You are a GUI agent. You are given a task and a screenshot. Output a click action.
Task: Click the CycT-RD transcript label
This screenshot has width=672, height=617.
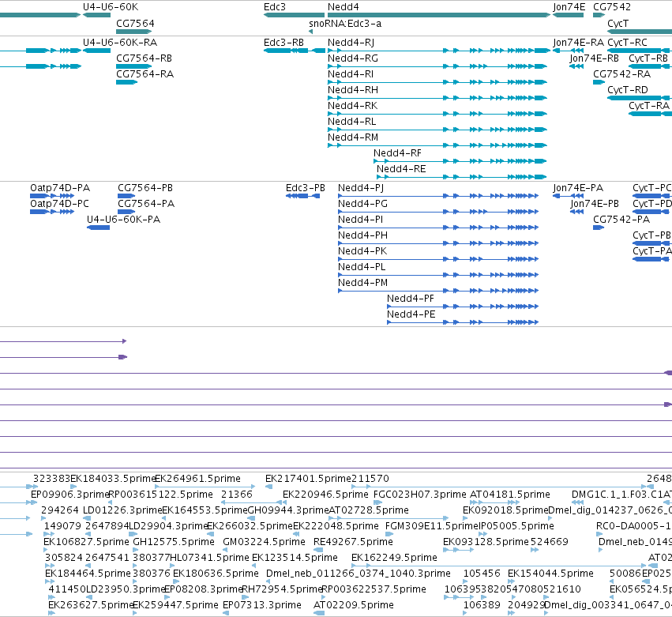pyautogui.click(x=628, y=90)
